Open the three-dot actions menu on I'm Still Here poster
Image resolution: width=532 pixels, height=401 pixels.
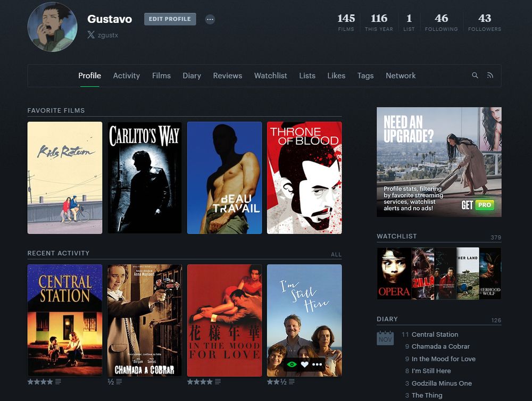coord(317,364)
